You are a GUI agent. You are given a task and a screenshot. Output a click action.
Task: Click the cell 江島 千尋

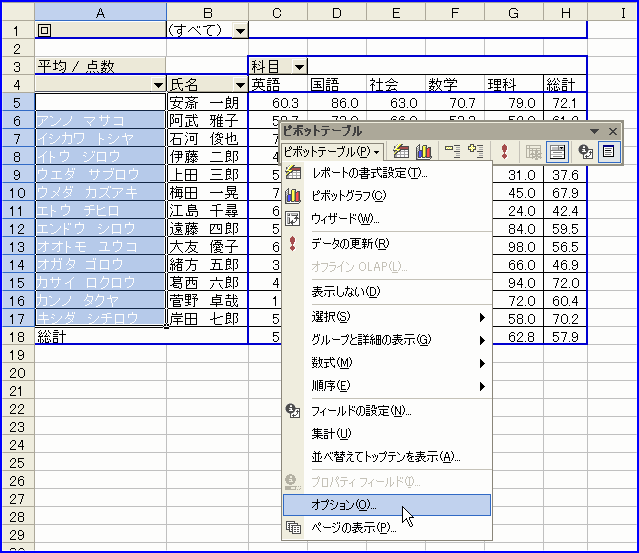207,211
